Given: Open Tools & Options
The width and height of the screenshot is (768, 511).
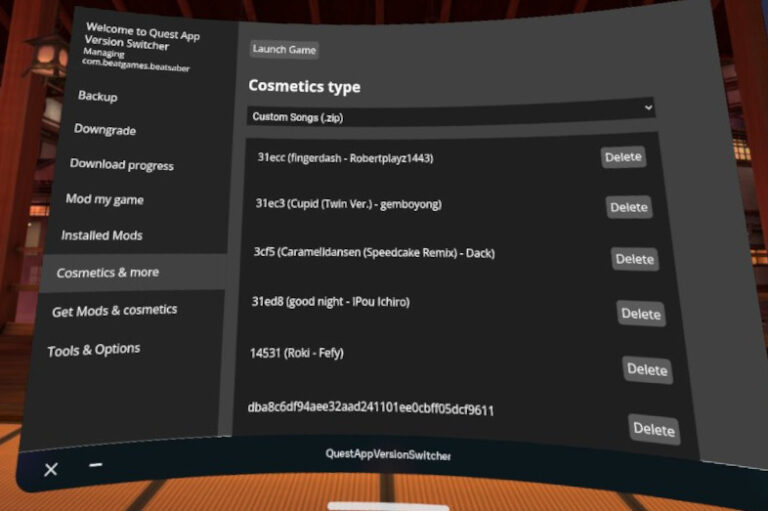Looking at the screenshot, I should tap(94, 350).
